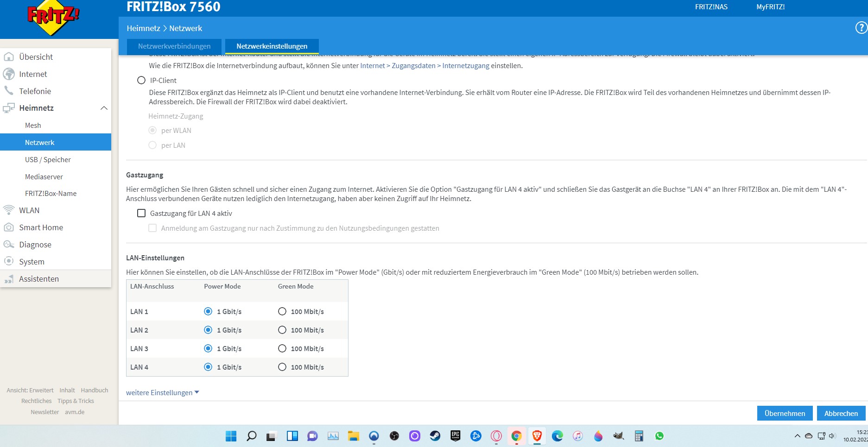Open Task View in taskbar

tap(271, 436)
